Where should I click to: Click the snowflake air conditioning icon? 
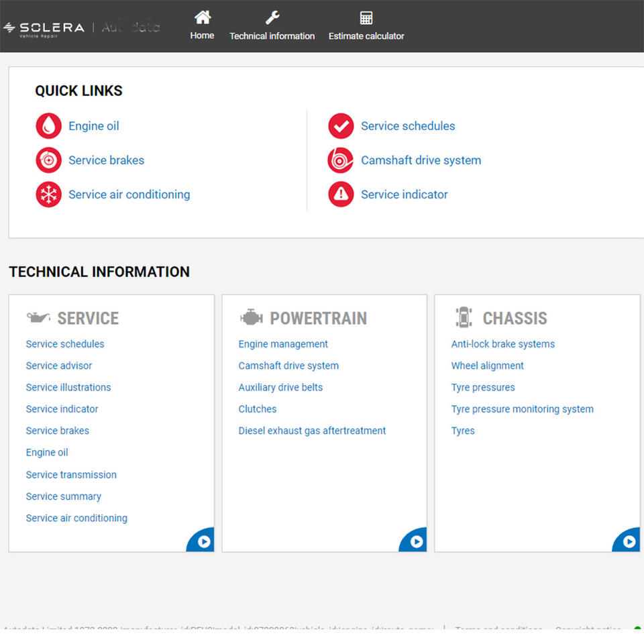[x=48, y=195]
